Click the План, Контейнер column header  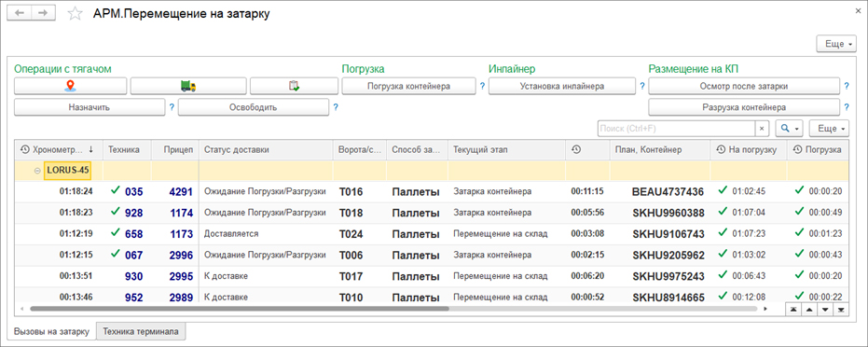coord(660,149)
